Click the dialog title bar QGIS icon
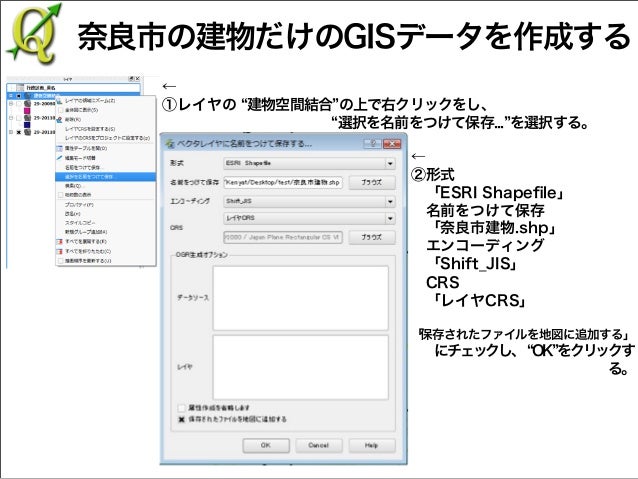Image resolution: width=638 pixels, height=479 pixels. click(170, 144)
